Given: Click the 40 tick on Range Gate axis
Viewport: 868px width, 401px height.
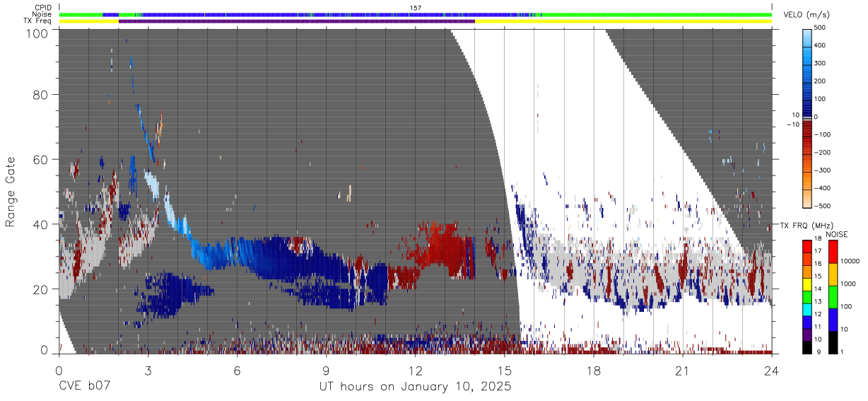Looking at the screenshot, I should click(42, 224).
